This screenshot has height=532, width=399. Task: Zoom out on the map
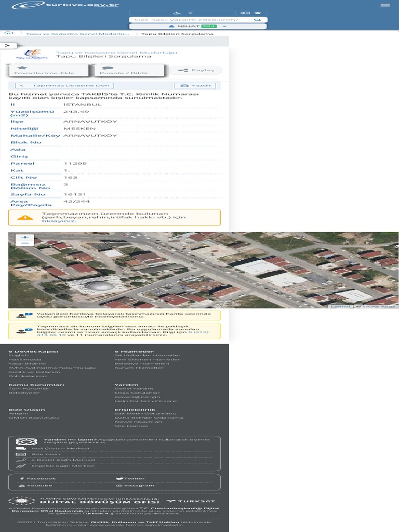click(x=25, y=243)
